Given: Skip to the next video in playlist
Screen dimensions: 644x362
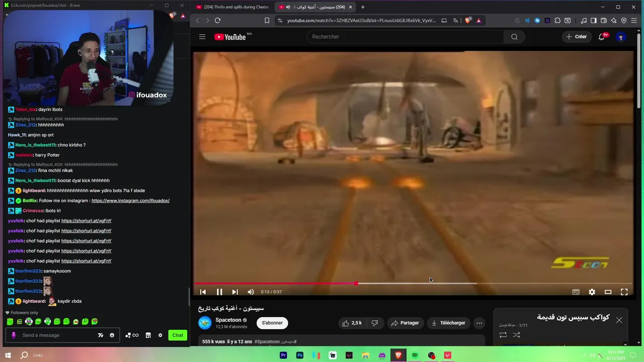Looking at the screenshot, I should [x=235, y=292].
